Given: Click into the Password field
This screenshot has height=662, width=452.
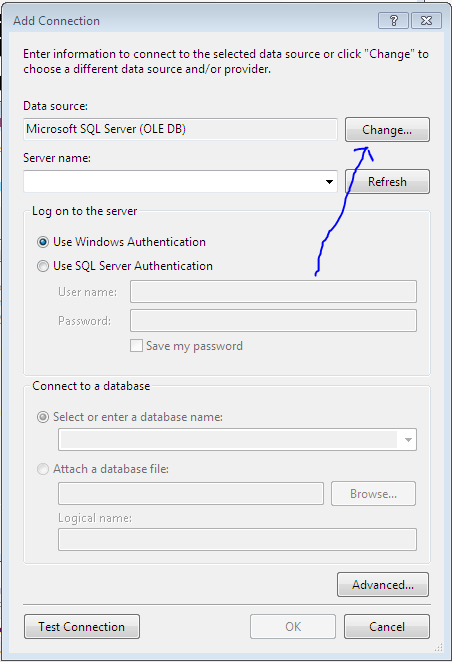Looking at the screenshot, I should [273, 320].
